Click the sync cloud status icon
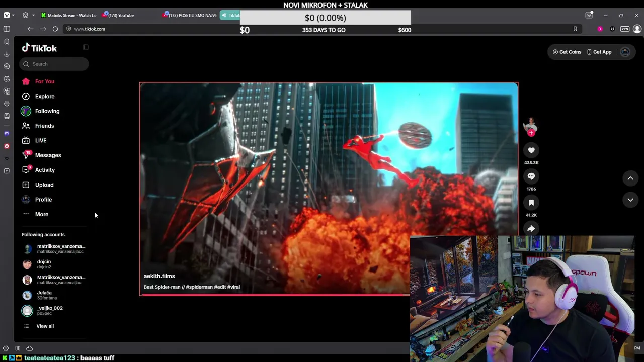The width and height of the screenshot is (644, 362). (x=29, y=348)
